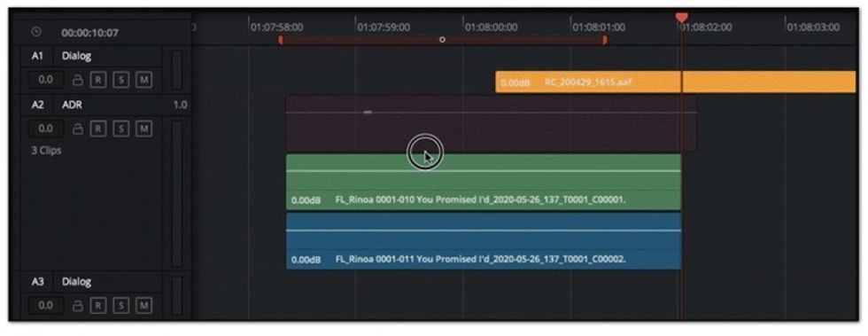Lock the A3 Dialog track
The image size is (868, 336).
pos(78,306)
